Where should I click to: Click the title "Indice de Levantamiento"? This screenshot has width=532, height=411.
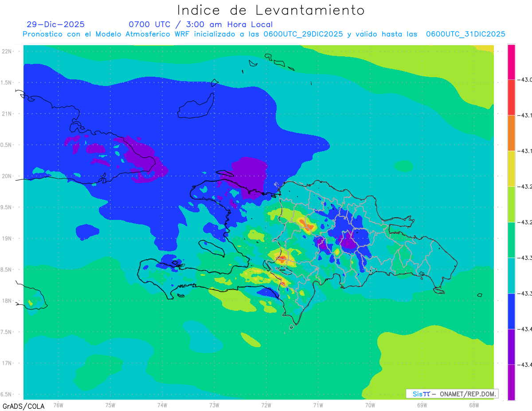(x=271, y=10)
